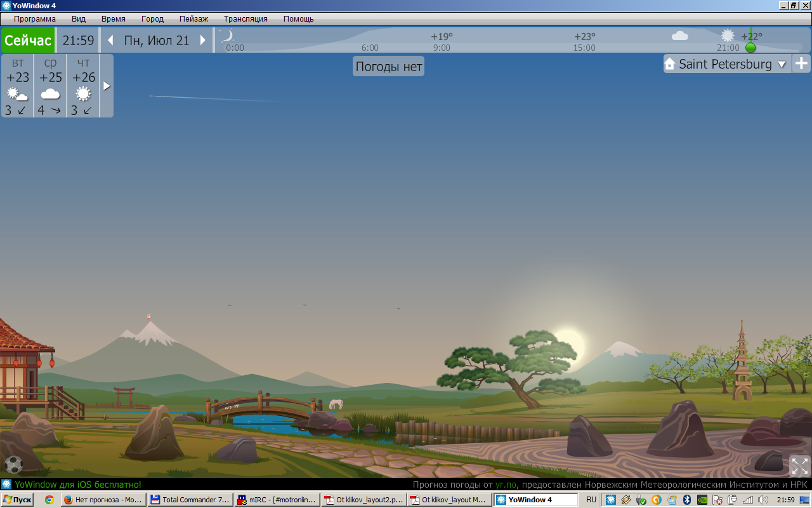The image size is (812, 508).
Task: Click the soccer ball icon
Action: coord(13,465)
